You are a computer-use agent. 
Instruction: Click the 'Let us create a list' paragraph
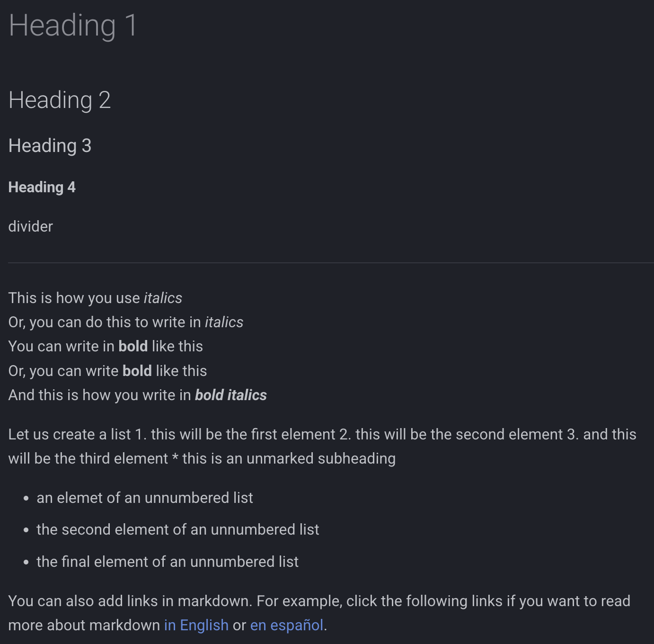[x=322, y=446]
